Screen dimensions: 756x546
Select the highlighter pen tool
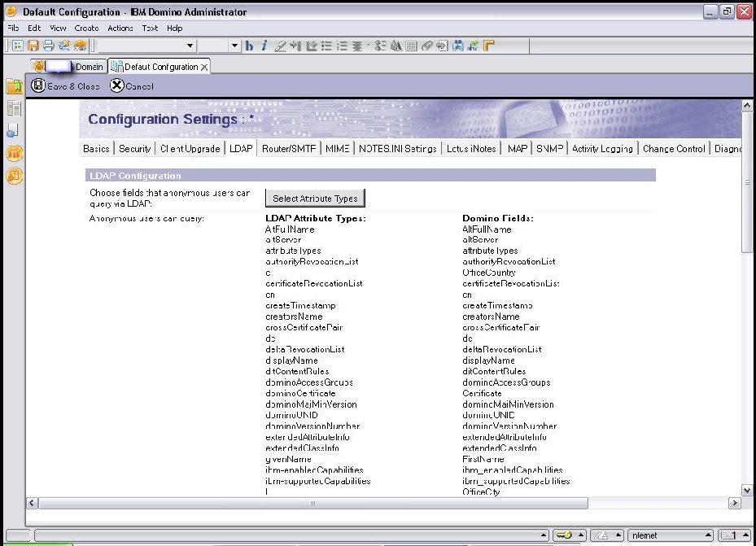tap(280, 46)
